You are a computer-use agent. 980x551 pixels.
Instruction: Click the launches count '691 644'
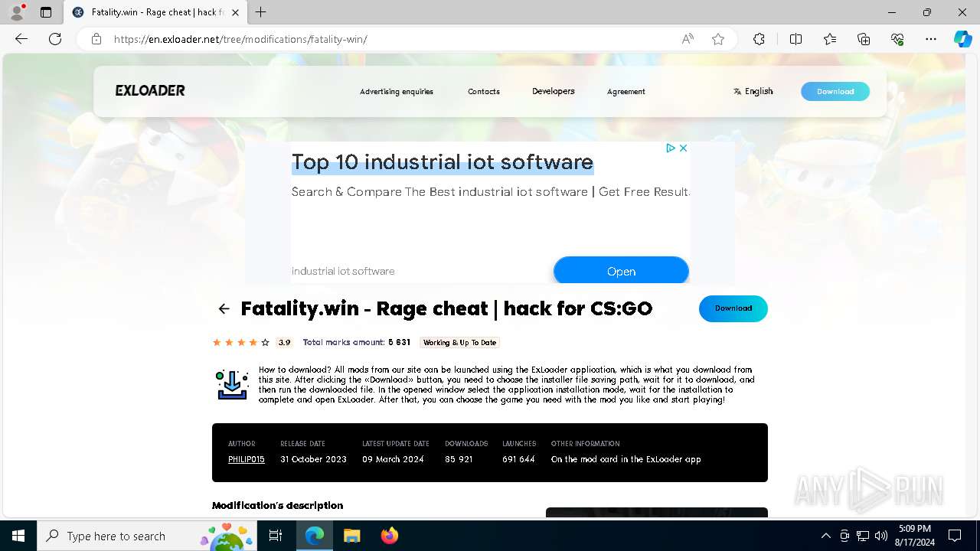518,459
